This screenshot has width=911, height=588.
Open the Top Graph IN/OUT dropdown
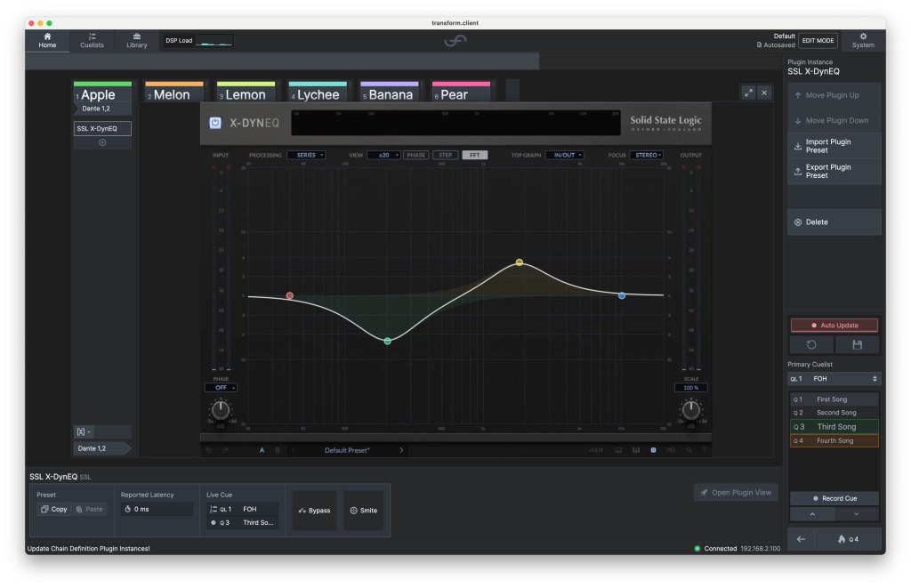564,155
